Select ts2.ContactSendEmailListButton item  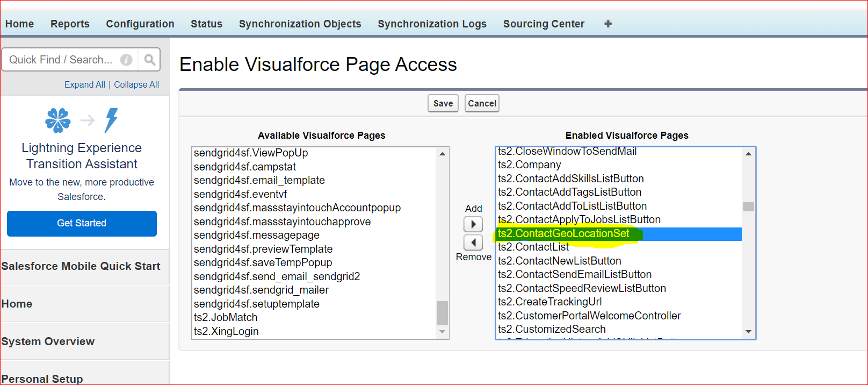[x=619, y=274]
